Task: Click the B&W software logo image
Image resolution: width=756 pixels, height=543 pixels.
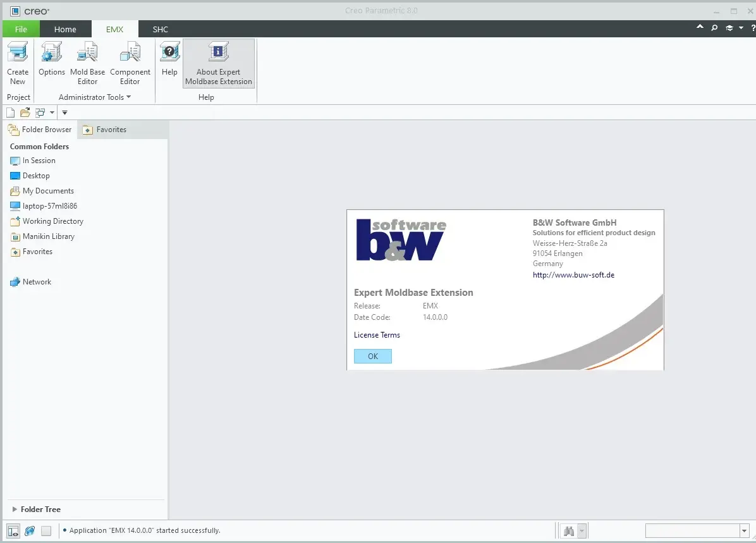Action: point(401,240)
